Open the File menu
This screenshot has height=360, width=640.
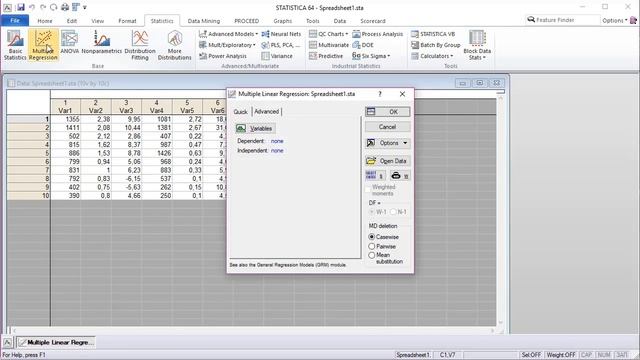(x=15, y=20)
